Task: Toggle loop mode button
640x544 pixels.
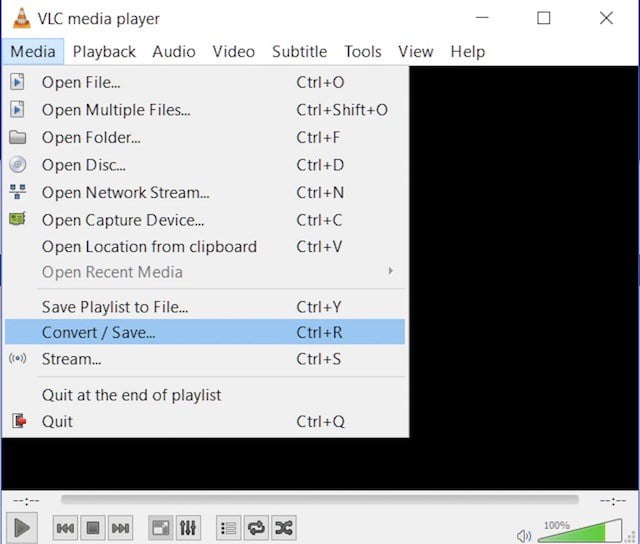Action: click(x=256, y=528)
